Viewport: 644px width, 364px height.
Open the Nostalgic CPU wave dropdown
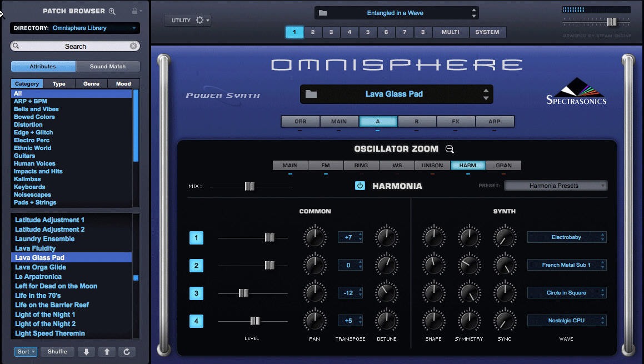coord(567,321)
